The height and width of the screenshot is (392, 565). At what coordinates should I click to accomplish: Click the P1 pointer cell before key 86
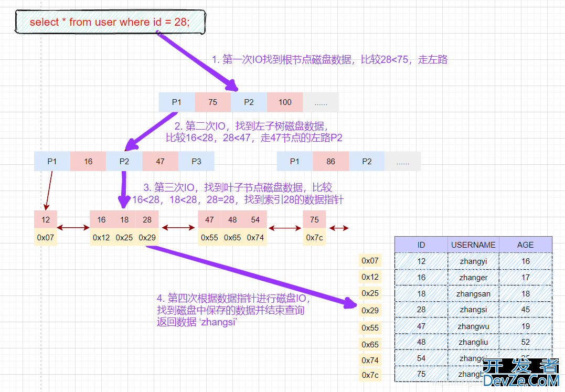(295, 162)
